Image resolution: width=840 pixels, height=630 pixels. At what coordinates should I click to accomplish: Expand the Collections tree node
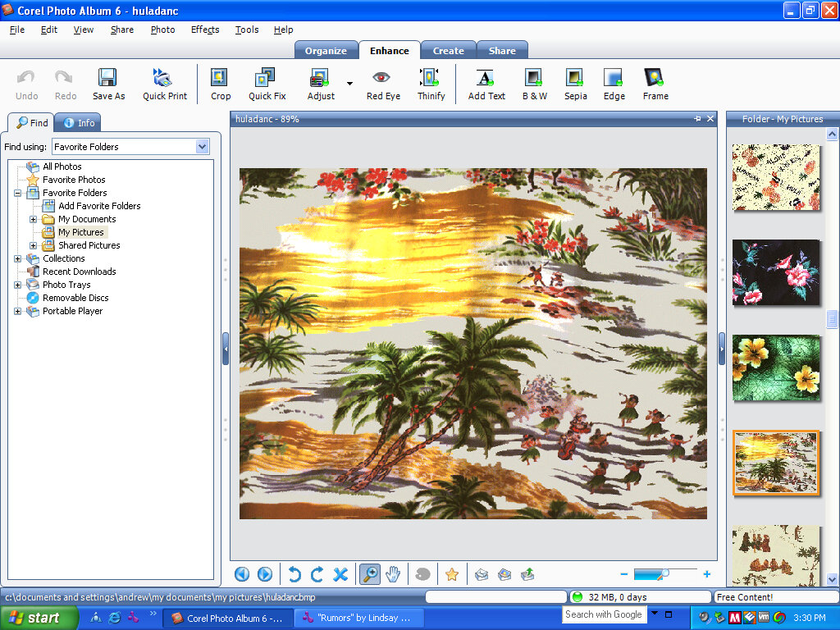tap(18, 258)
